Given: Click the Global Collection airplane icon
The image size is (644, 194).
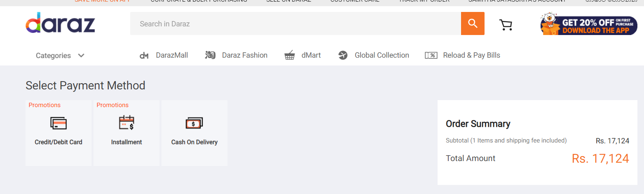Looking at the screenshot, I should pos(343,55).
